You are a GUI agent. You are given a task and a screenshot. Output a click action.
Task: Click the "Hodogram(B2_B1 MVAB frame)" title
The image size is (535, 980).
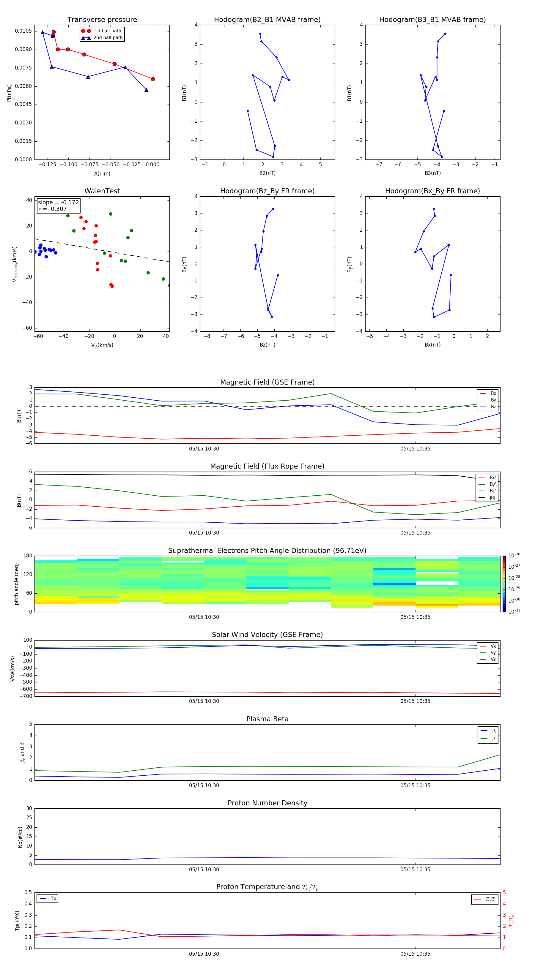(x=267, y=20)
